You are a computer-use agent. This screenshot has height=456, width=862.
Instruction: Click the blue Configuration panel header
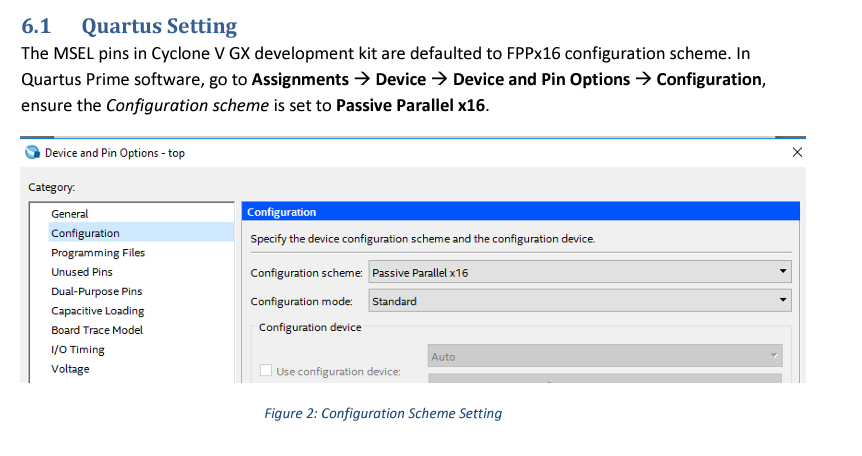(520, 212)
